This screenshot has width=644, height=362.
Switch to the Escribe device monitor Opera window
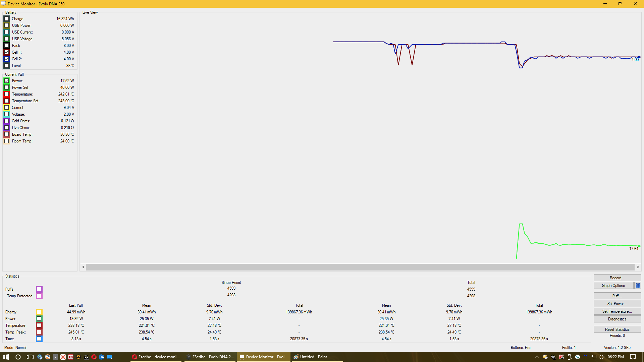point(156,357)
